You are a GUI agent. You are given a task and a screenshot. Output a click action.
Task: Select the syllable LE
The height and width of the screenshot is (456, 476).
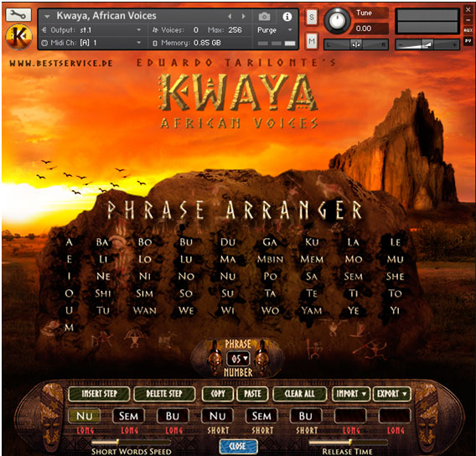coord(396,242)
